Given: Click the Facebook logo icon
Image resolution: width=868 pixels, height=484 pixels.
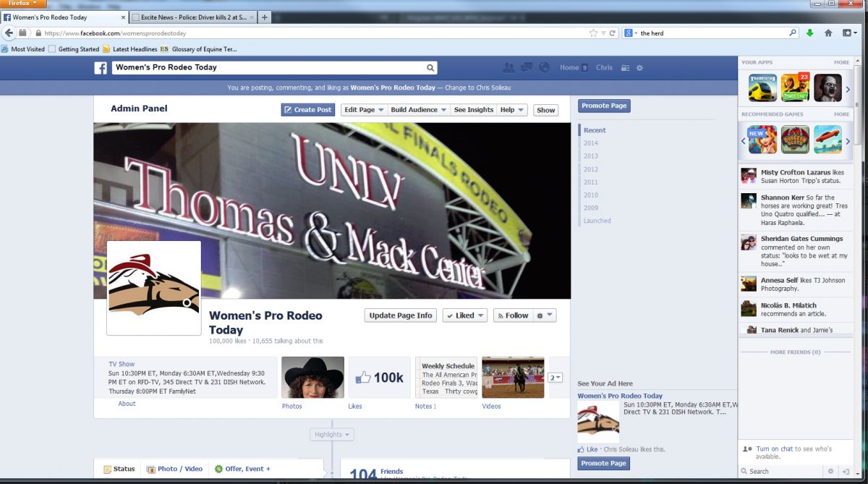Looking at the screenshot, I should click(101, 68).
